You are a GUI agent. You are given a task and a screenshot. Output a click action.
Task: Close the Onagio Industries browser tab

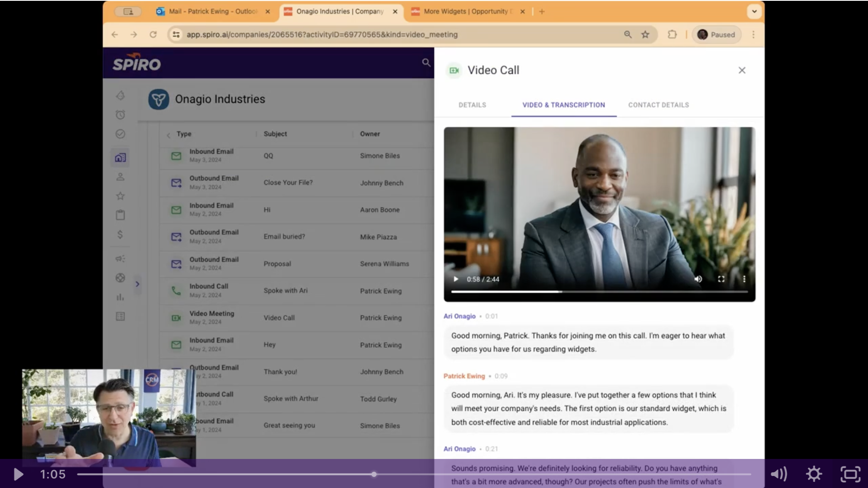click(395, 12)
